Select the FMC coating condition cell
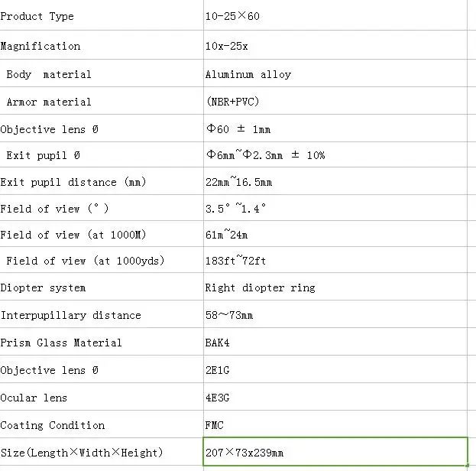The width and height of the screenshot is (476, 471). tap(335, 424)
